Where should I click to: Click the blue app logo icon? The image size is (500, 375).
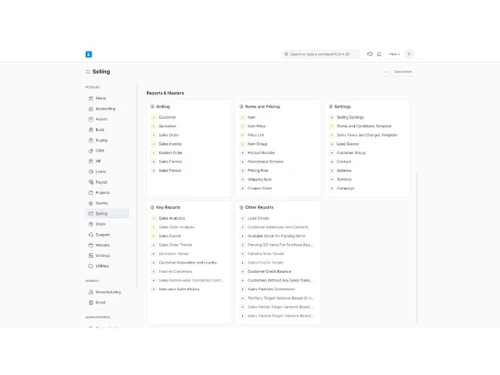pyautogui.click(x=89, y=54)
